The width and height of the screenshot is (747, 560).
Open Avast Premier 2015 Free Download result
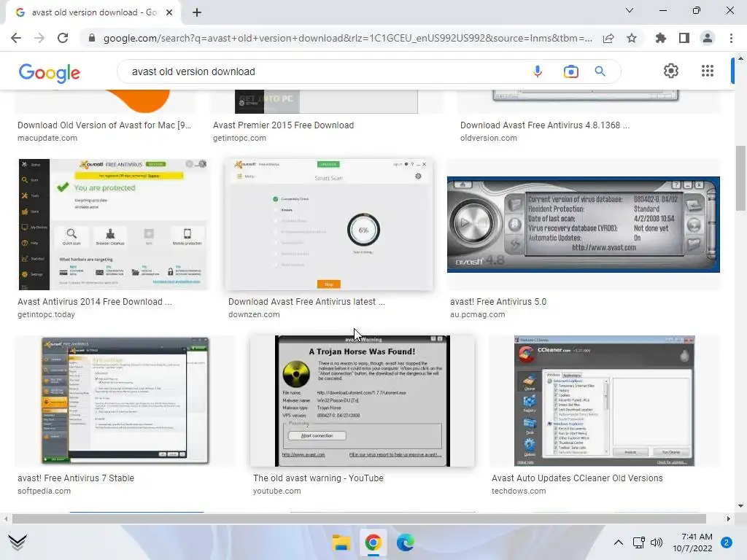(284, 125)
